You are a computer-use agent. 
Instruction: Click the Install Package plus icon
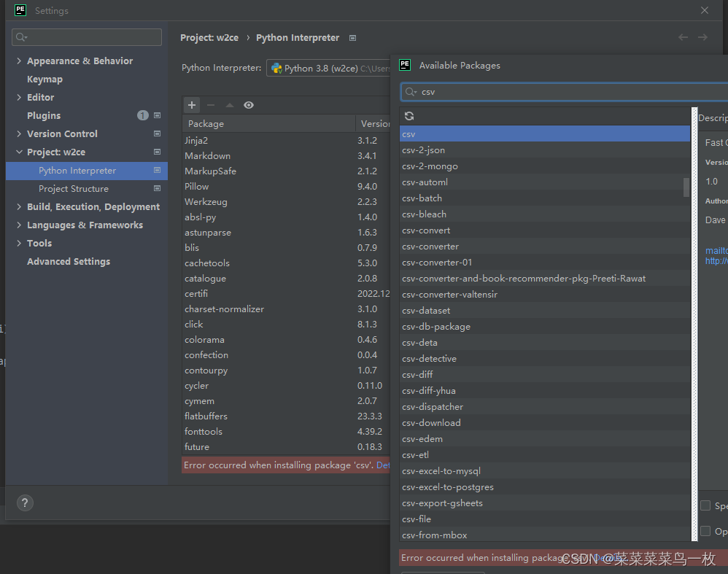click(191, 105)
